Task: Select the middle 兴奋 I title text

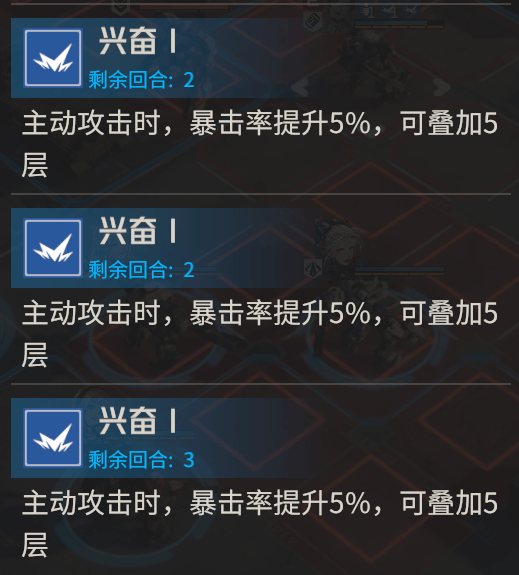Action: (138, 230)
